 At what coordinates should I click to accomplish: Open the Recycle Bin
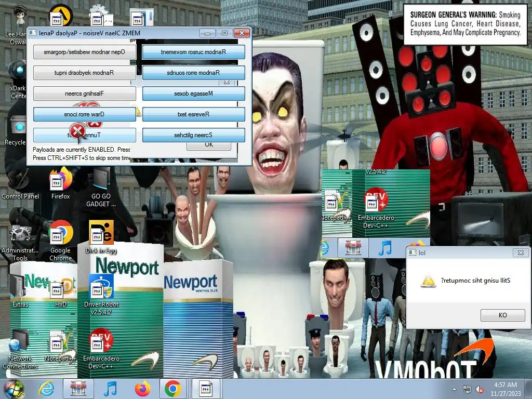tap(17, 130)
